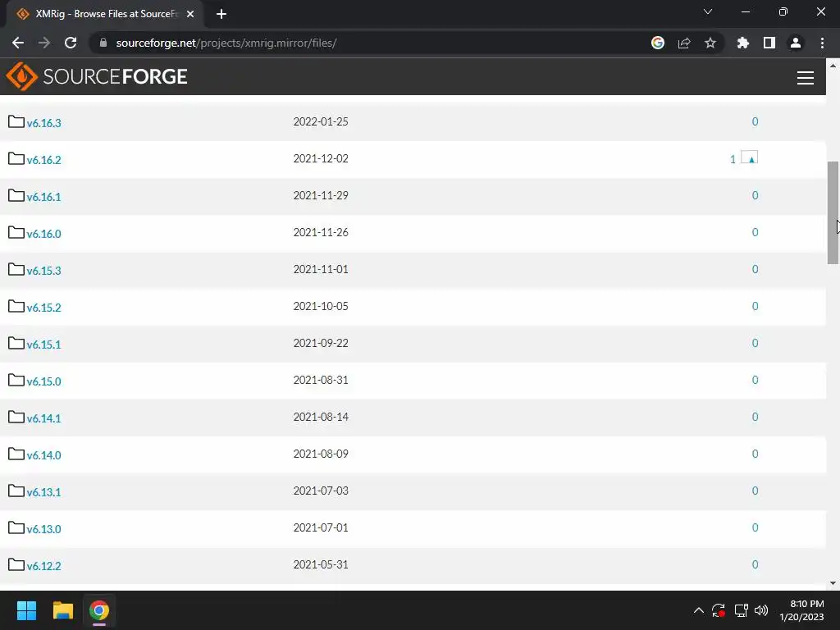The width and height of the screenshot is (840, 630).
Task: Open the v6.14.0 folder link
Action: click(44, 455)
